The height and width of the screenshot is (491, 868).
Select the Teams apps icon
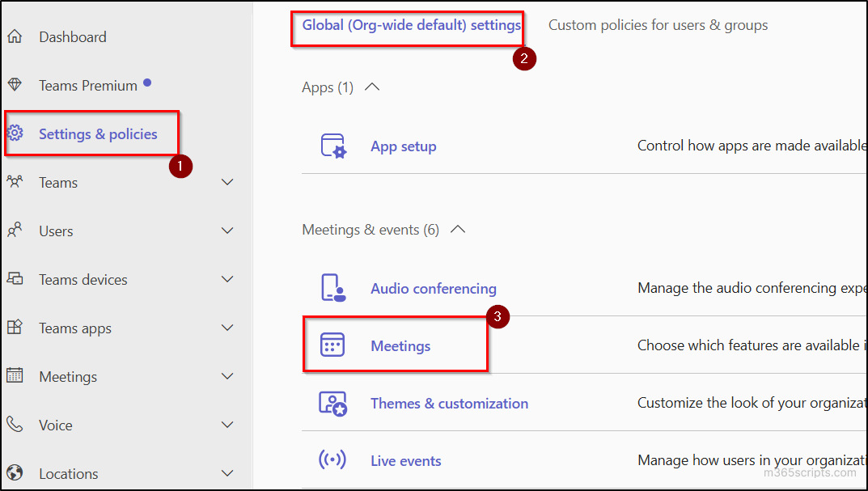(x=15, y=327)
